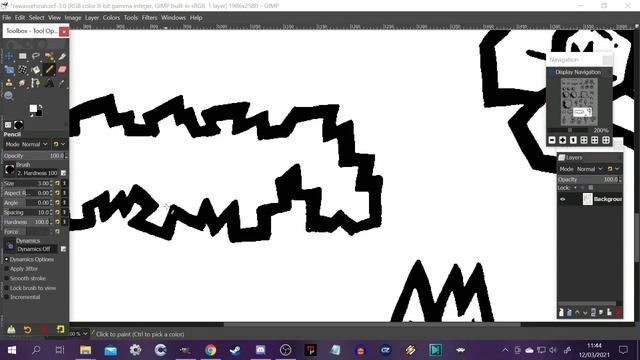Edit the 2. Hardness 100 brush
This screenshot has width=640, height=360.
(63, 173)
